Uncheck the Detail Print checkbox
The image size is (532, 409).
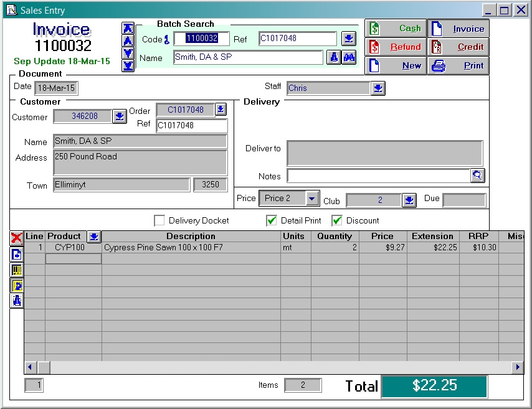tap(272, 220)
